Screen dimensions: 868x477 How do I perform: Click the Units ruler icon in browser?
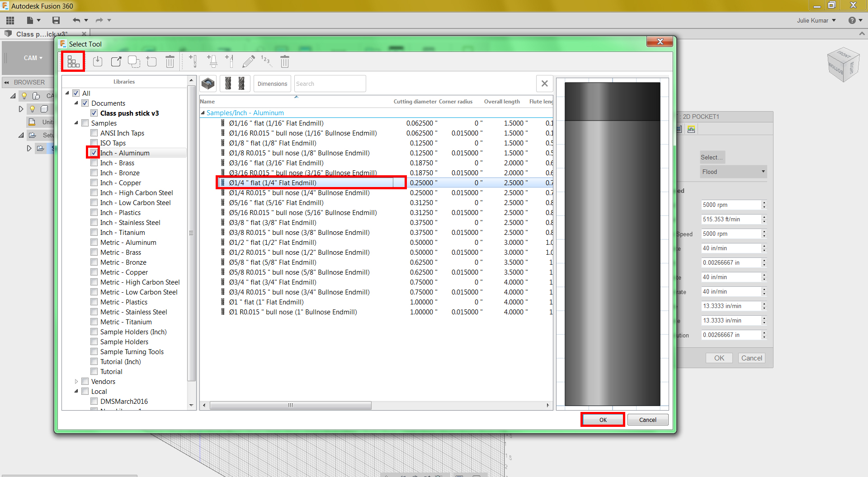tap(32, 122)
